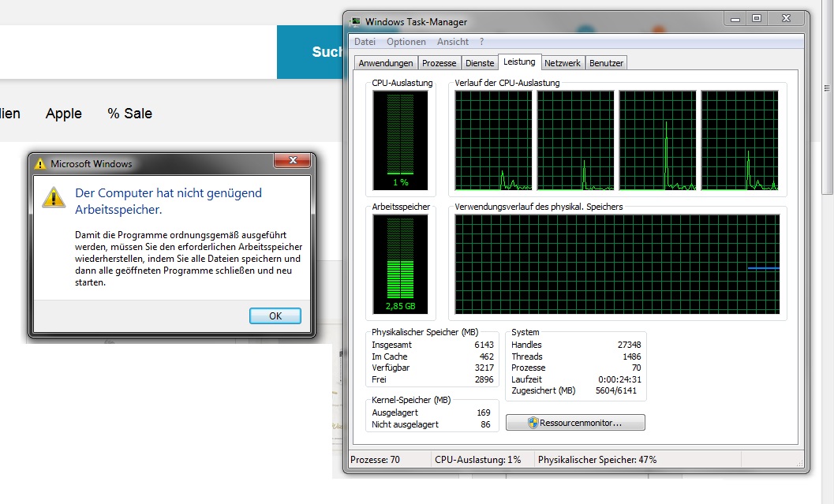Click the blue Such button on the webpage
834x504 pixels.
(x=311, y=52)
